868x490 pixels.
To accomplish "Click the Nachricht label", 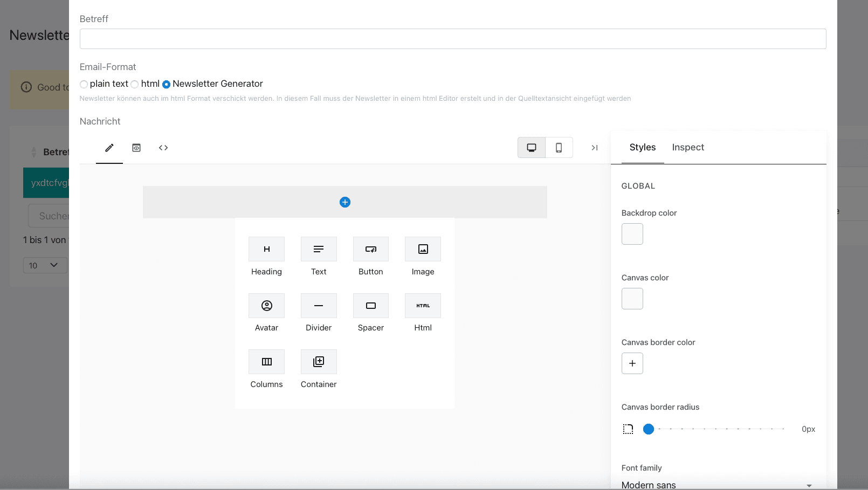I will pos(100,121).
